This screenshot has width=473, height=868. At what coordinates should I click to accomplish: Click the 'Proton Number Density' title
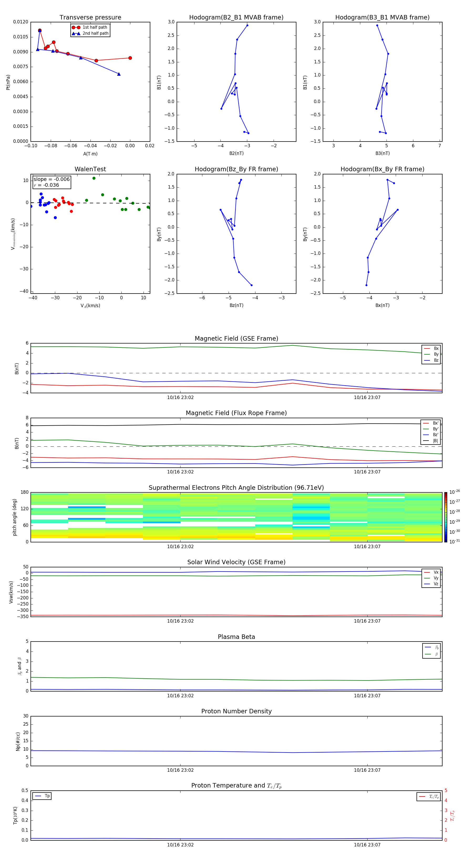pos(236,711)
